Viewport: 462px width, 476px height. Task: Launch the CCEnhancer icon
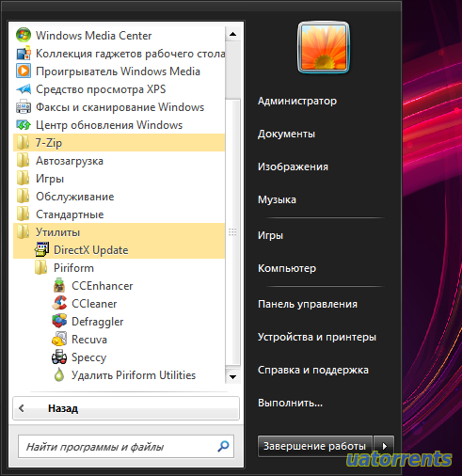pyautogui.click(x=59, y=285)
